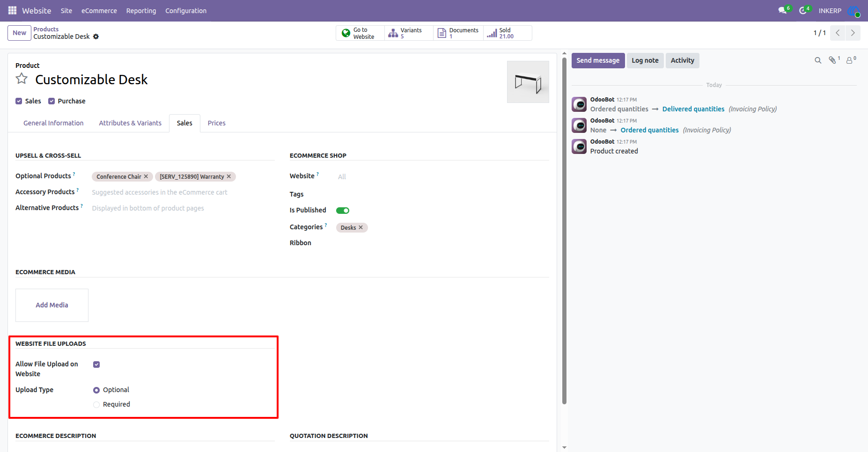Viewport: 868px width, 452px height.
Task: Select the Sales tab
Action: click(x=184, y=123)
